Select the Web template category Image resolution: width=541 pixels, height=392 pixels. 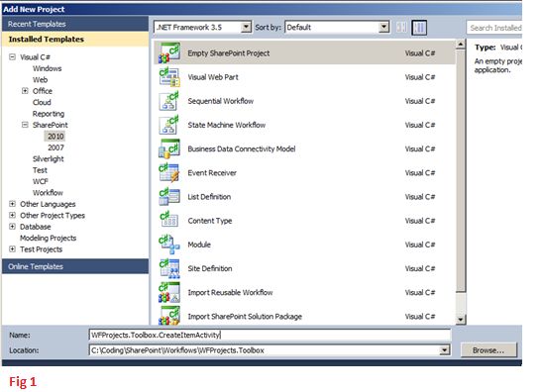(40, 79)
